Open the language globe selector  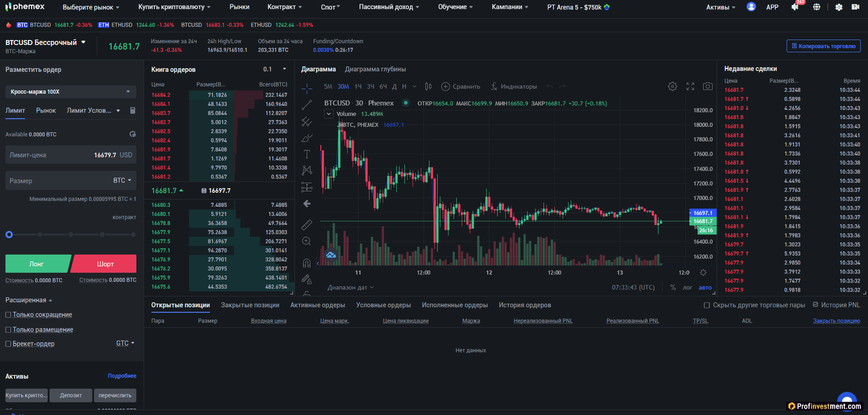point(817,7)
